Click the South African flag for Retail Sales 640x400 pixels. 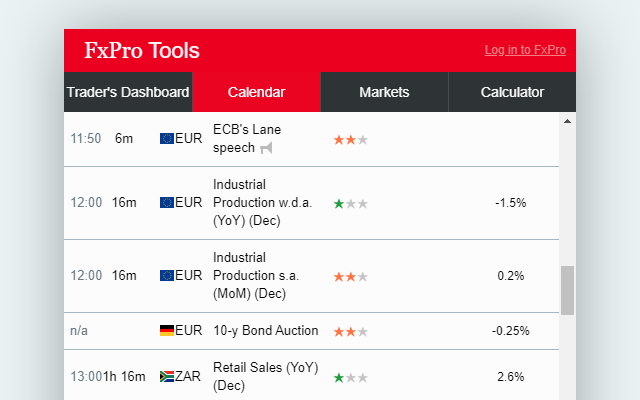point(166,377)
